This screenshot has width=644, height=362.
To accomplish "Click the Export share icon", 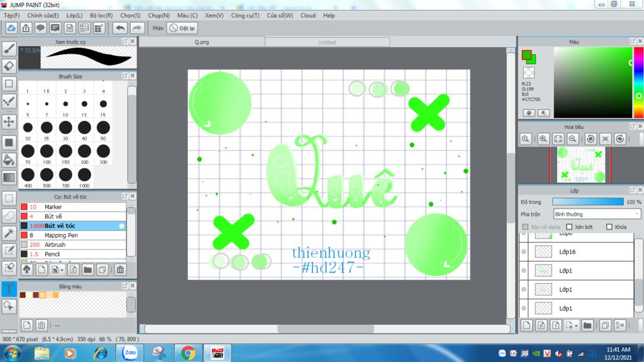I will (x=26, y=28).
